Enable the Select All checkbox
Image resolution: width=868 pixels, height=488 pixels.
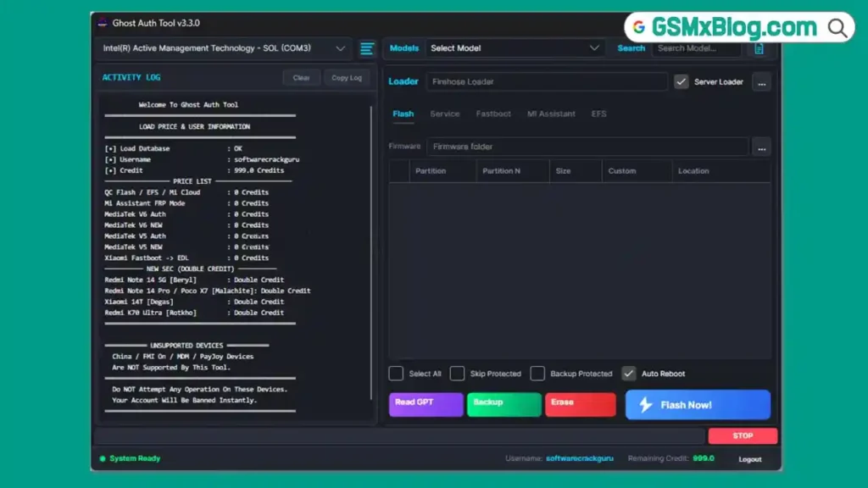click(396, 374)
